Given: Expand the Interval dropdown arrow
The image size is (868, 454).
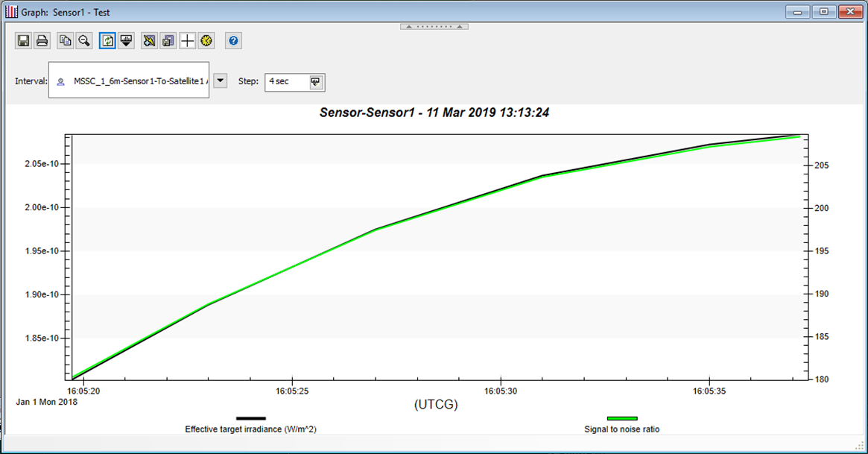Looking at the screenshot, I should click(221, 81).
